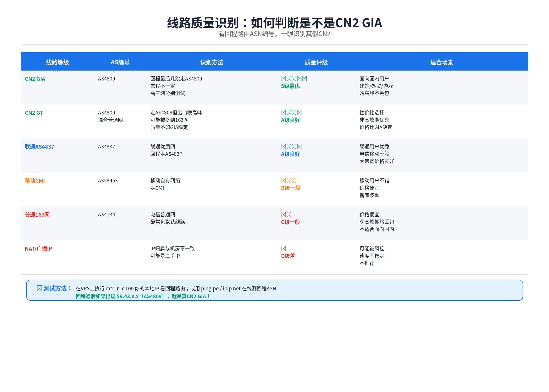Click the text 最常见默认线路

pyautogui.click(x=168, y=222)
